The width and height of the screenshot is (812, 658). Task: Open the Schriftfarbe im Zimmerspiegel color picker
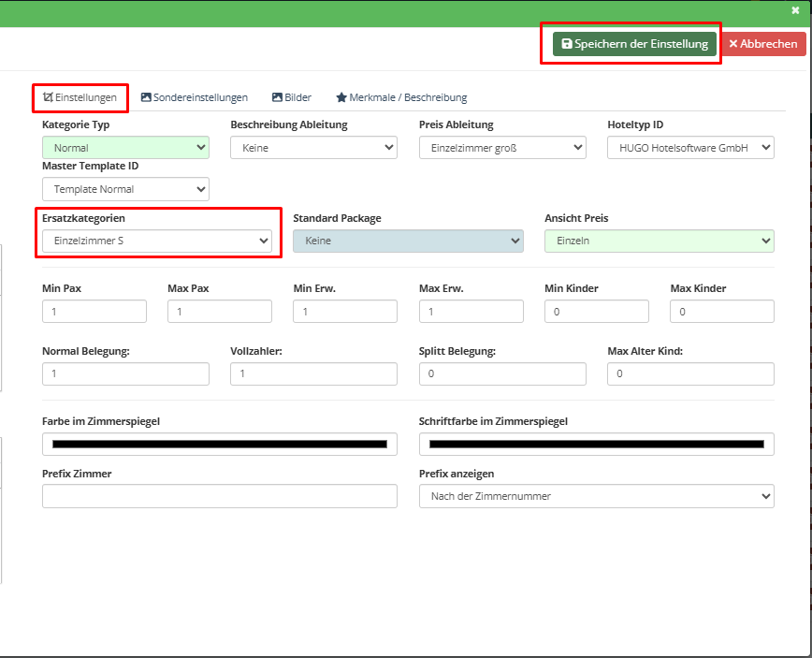[597, 444]
